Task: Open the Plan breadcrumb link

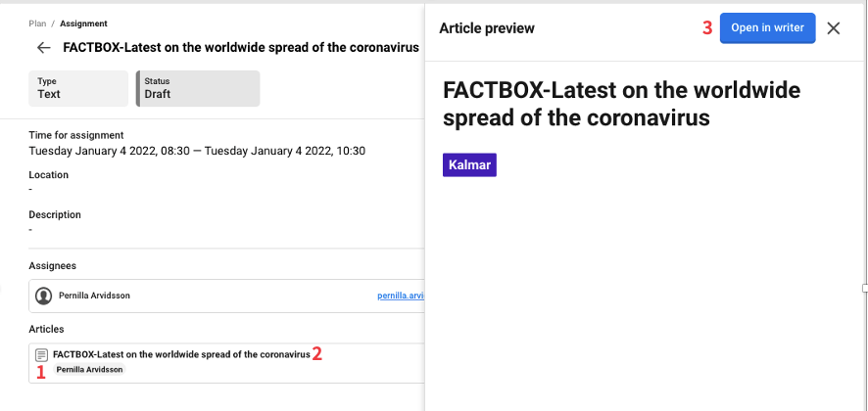Action: 37,23
